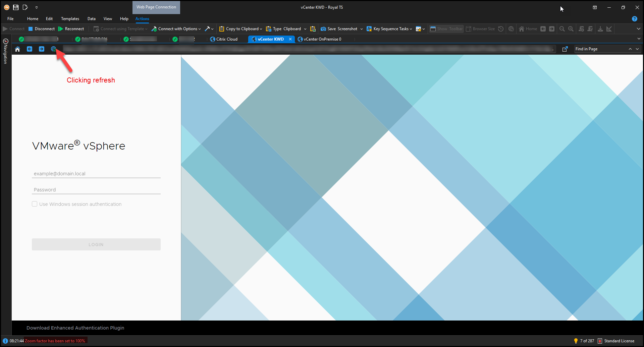Expand the Save Screenshot dropdown arrow

point(361,29)
